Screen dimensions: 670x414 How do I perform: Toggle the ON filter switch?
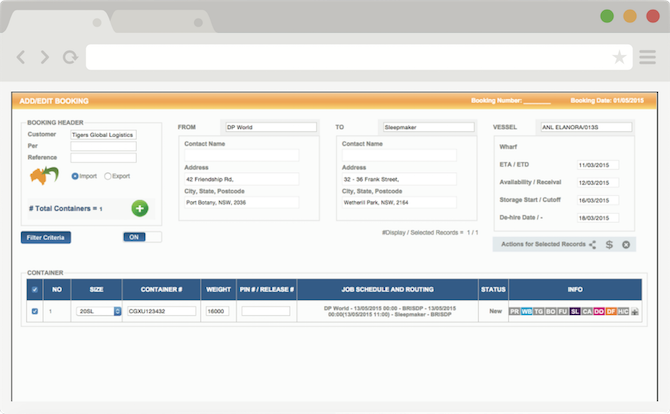(x=142, y=237)
